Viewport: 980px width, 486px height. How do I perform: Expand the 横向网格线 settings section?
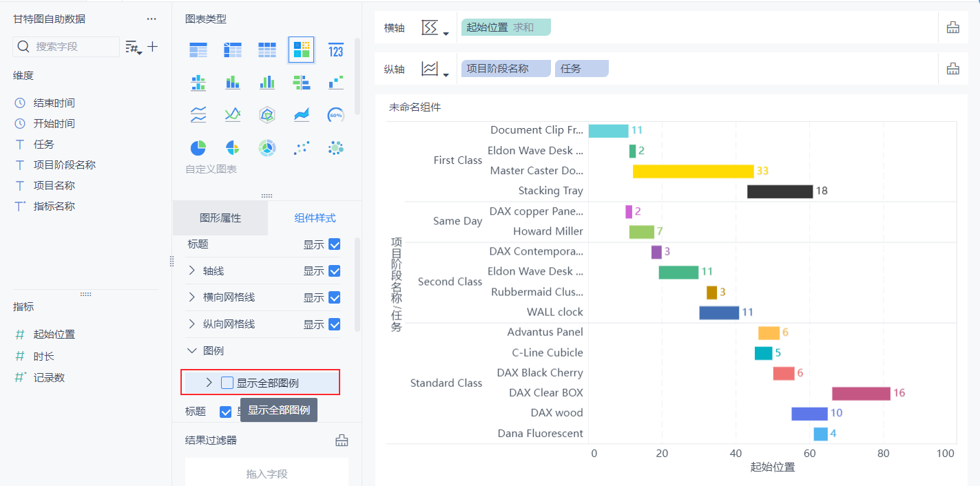point(191,297)
